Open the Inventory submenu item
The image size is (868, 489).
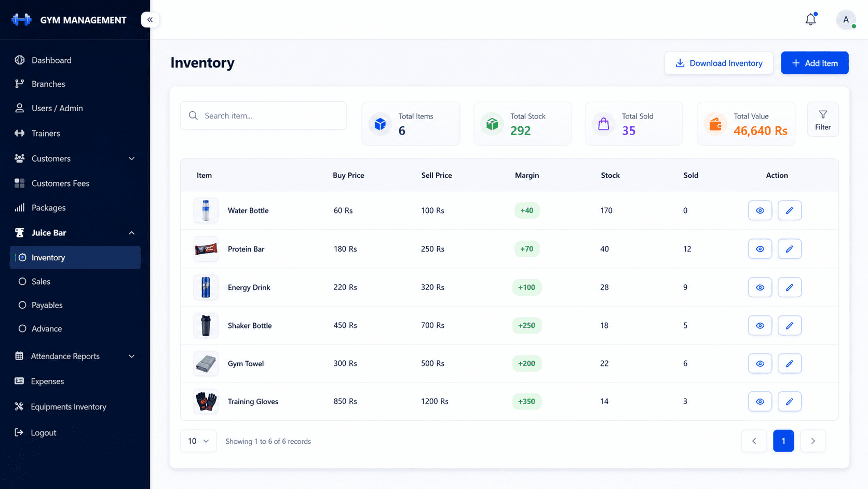[x=75, y=257]
